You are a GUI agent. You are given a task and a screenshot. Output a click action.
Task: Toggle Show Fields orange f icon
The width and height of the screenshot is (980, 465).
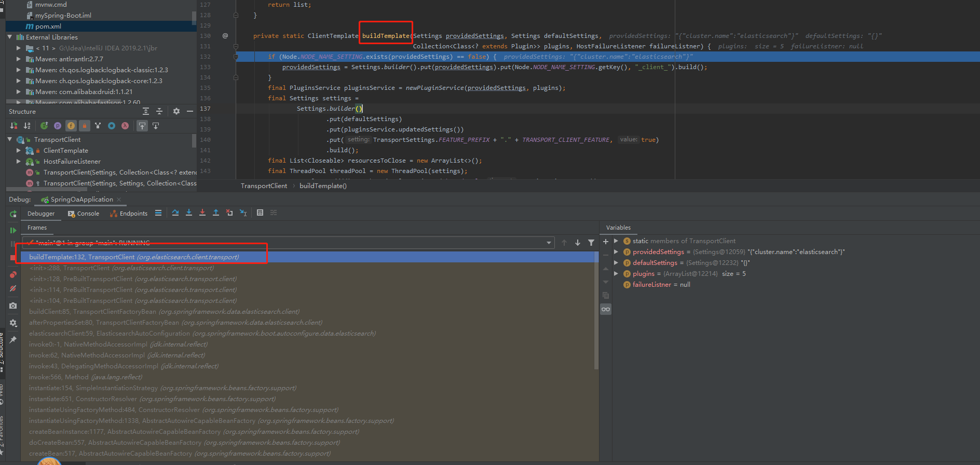coord(71,126)
